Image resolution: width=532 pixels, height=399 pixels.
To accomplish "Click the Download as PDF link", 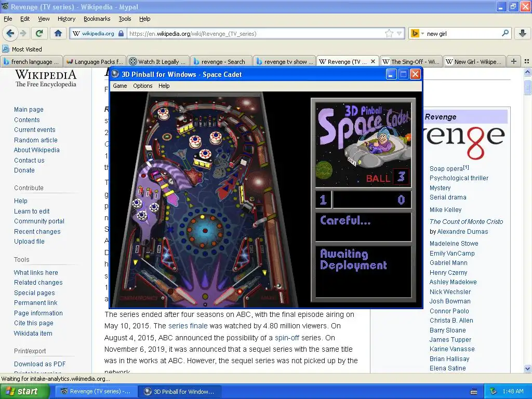I will pyautogui.click(x=39, y=364).
